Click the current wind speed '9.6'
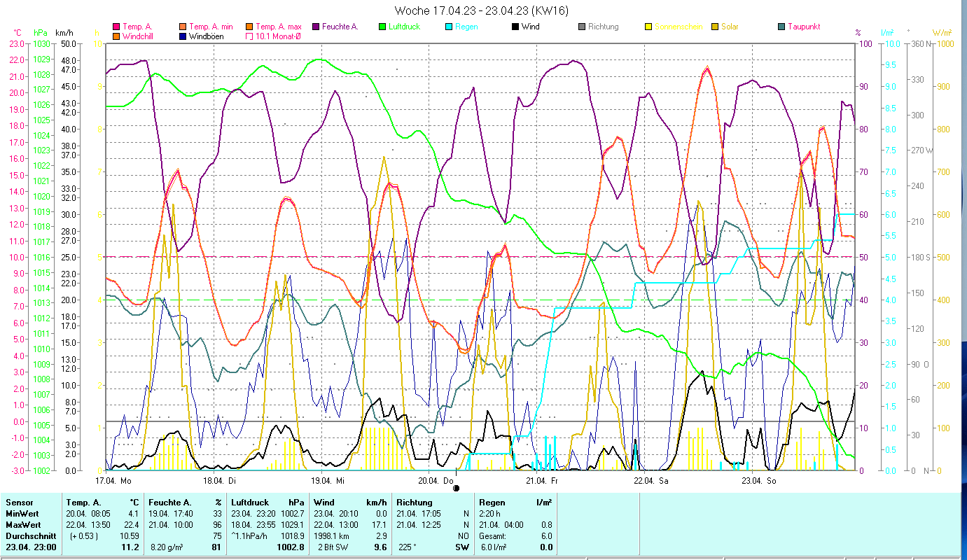Image resolution: width=967 pixels, height=560 pixels. point(380,547)
